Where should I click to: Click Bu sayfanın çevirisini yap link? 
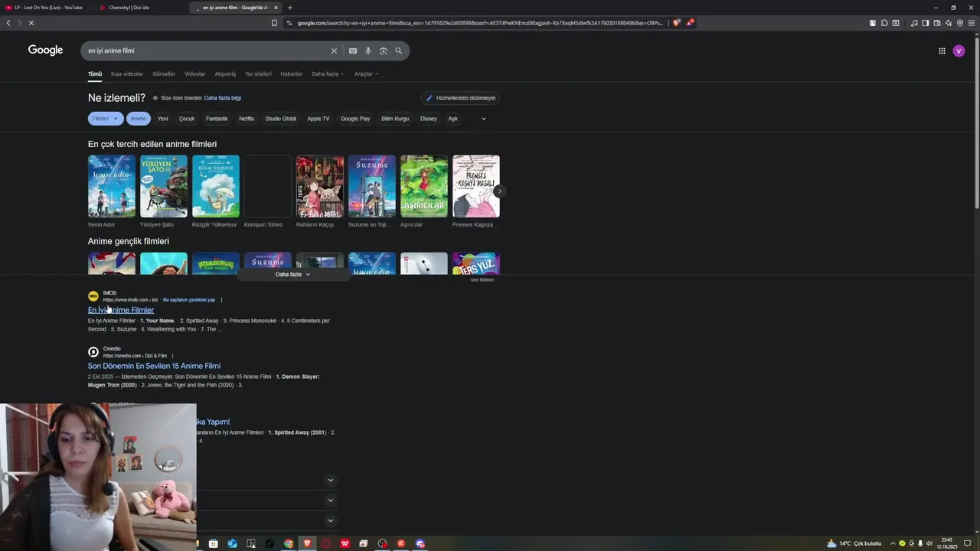(189, 300)
